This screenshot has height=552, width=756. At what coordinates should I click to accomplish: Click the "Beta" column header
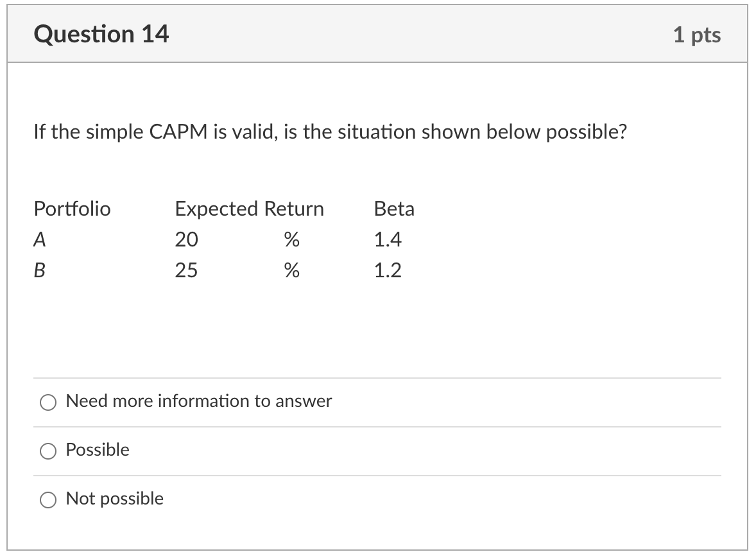coord(394,209)
